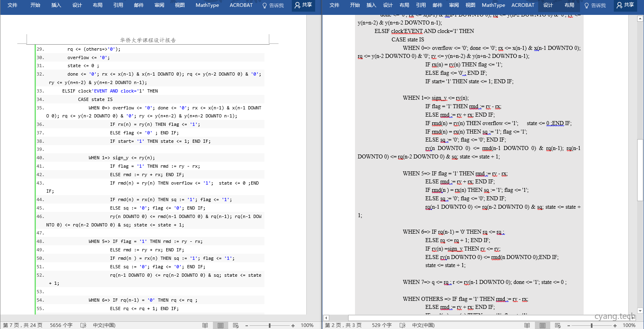This screenshot has width=644, height=329.
Task: Open language 中文(中国) selector in right status bar
Action: click(x=423, y=325)
